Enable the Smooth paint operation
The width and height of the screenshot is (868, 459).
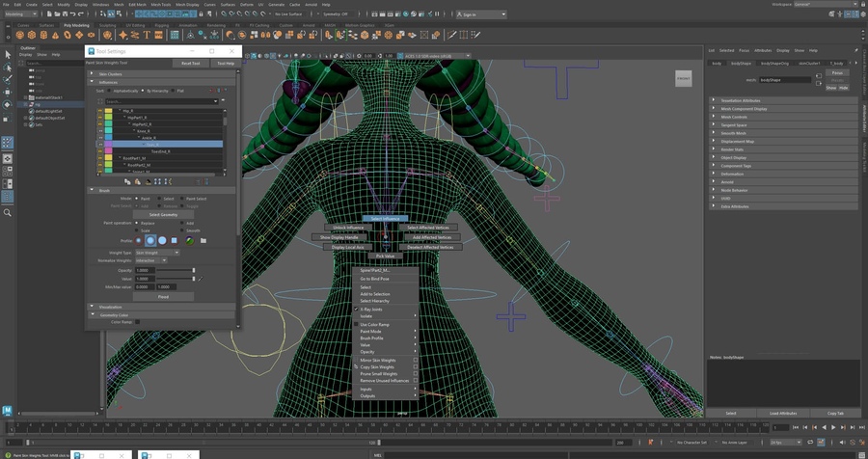pos(182,230)
